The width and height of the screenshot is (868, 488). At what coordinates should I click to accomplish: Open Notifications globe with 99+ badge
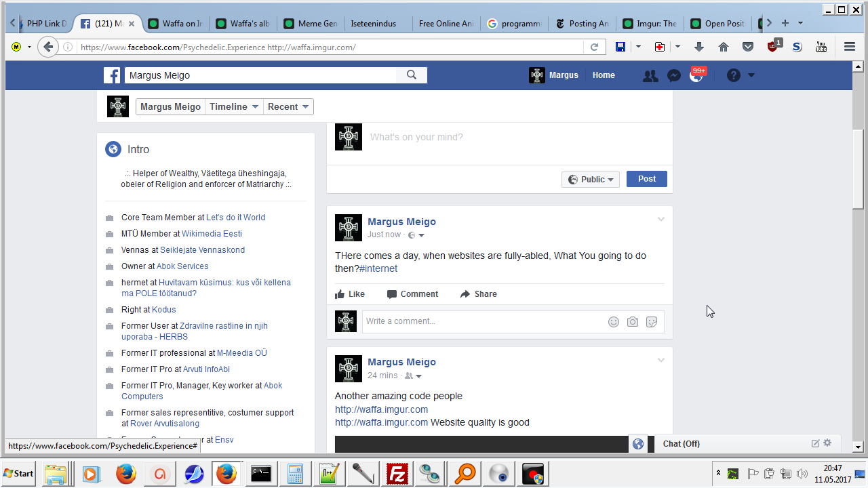click(x=696, y=75)
